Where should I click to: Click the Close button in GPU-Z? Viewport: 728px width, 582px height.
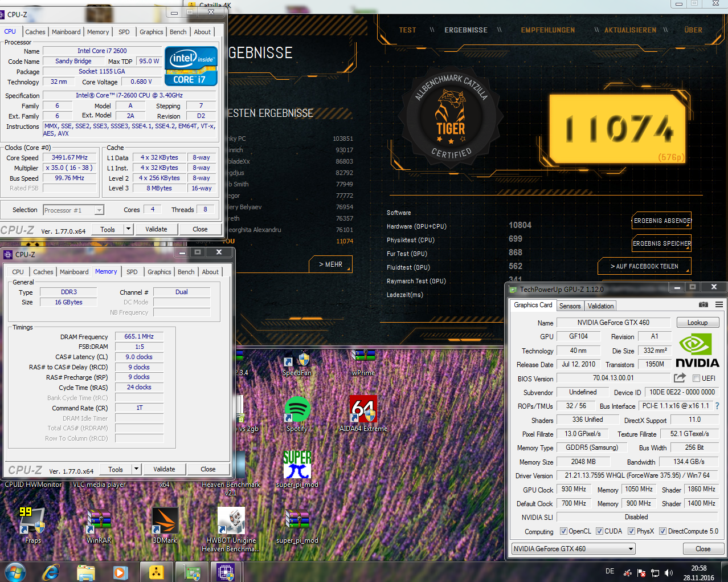click(x=703, y=549)
